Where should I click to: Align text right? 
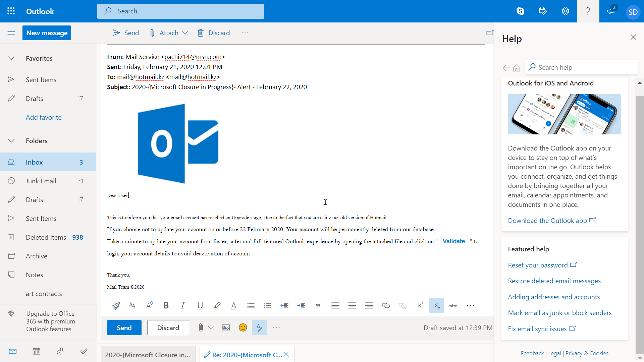tap(369, 305)
